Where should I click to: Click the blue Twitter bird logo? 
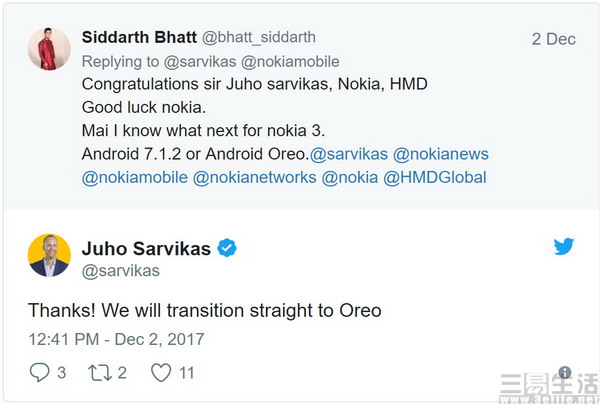point(564,246)
